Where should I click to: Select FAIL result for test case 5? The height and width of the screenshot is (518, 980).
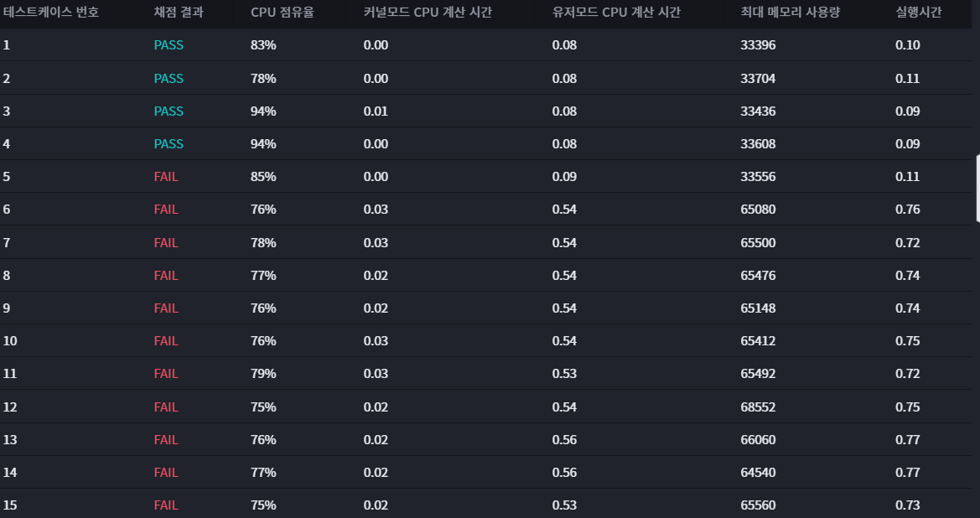(x=166, y=177)
